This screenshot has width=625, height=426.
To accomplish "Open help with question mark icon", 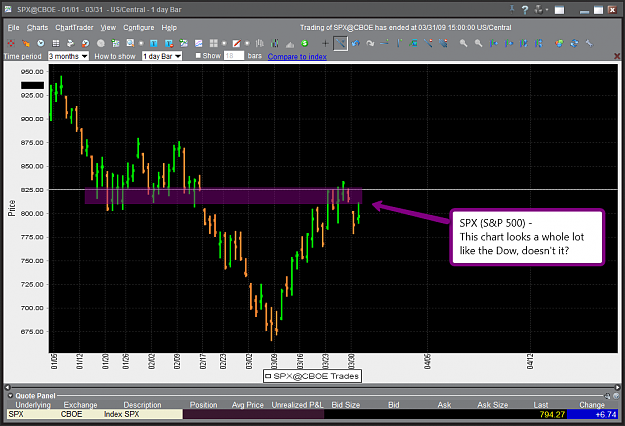I will pyautogui.click(x=525, y=10).
